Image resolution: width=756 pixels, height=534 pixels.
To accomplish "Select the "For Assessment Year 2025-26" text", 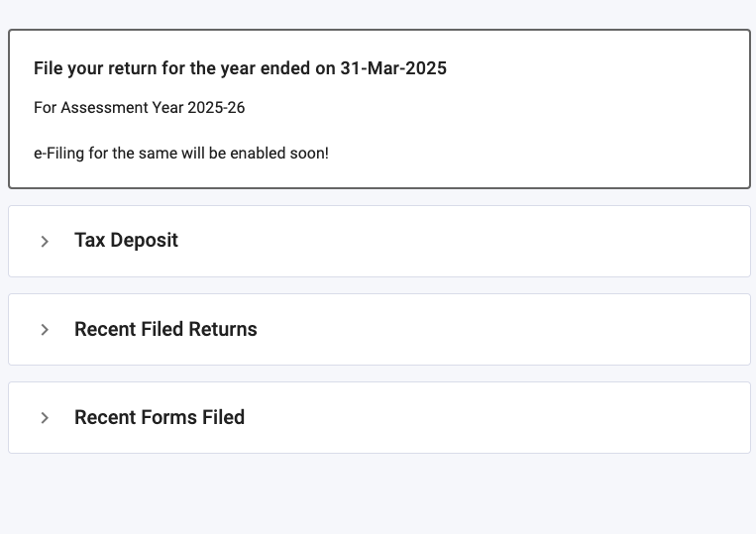I will 139,108.
